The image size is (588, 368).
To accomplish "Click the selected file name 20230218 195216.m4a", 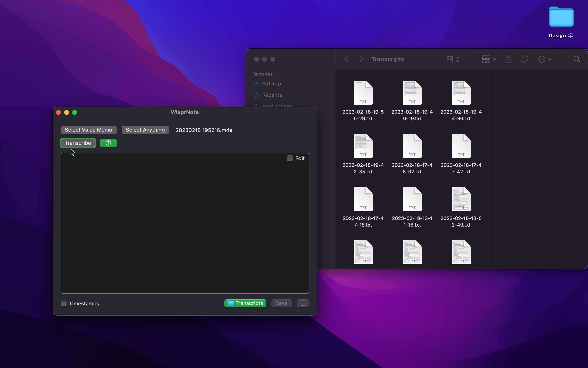I will pos(204,130).
